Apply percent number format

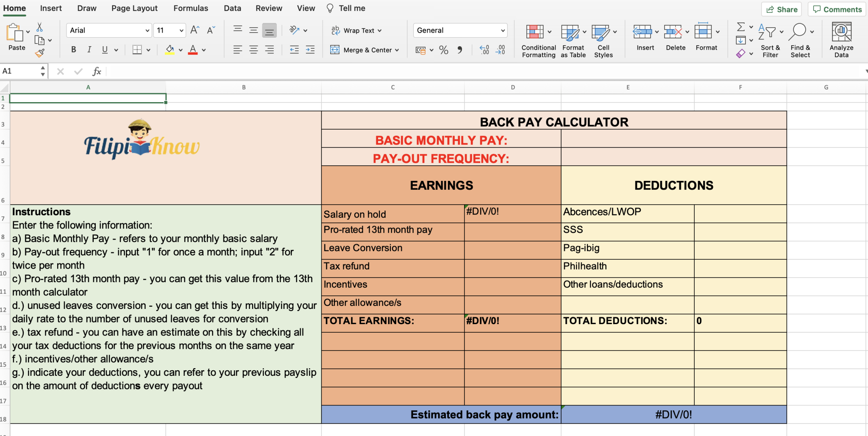tap(443, 50)
